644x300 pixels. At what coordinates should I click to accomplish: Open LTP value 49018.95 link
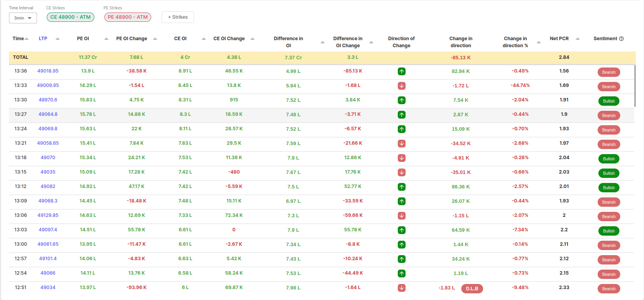tap(48, 71)
